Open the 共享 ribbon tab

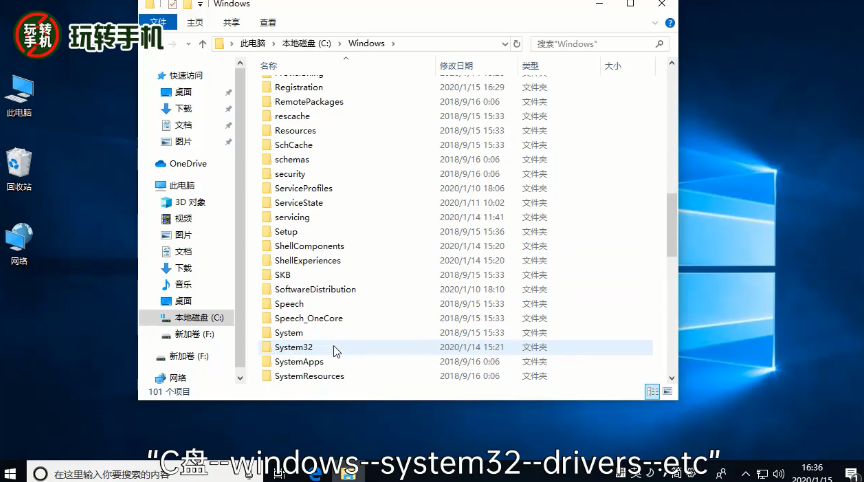tap(231, 23)
